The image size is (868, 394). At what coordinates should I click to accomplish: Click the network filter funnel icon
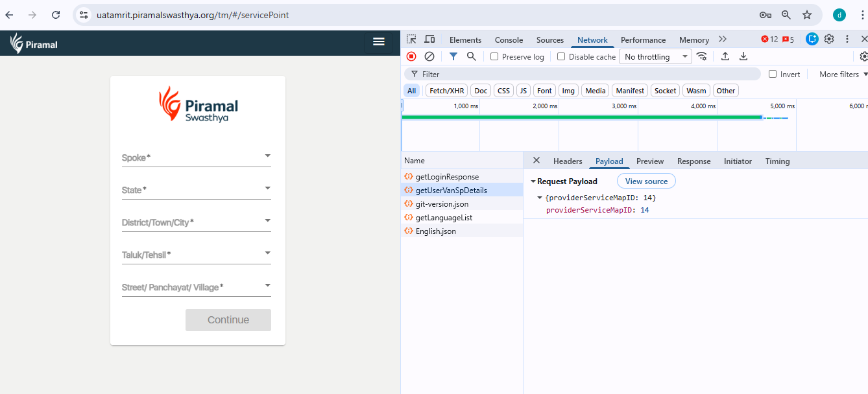pyautogui.click(x=453, y=56)
